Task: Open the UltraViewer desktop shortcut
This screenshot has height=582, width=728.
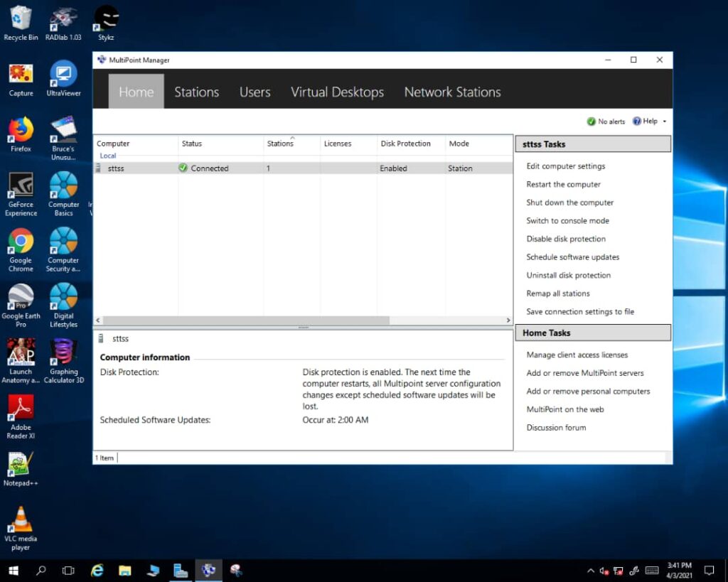Action: coord(63,80)
